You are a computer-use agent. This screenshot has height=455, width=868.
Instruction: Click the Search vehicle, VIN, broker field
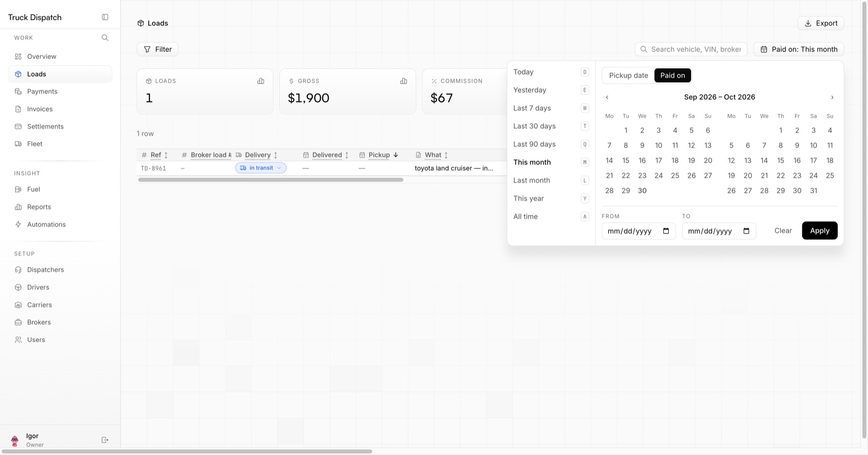(691, 49)
